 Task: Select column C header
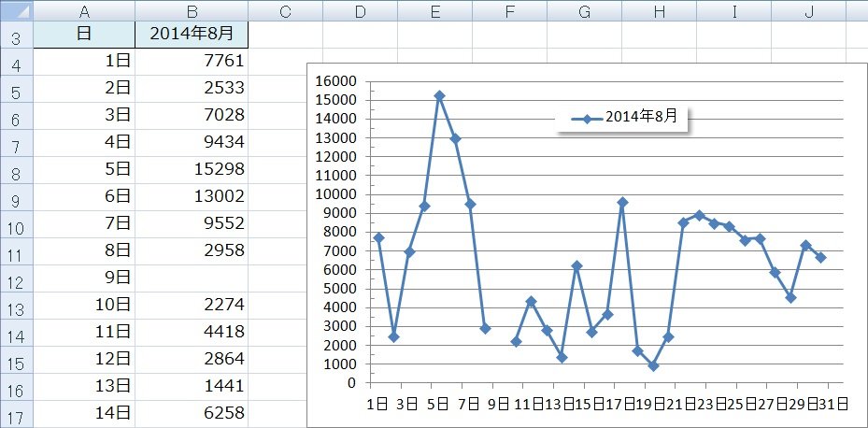(x=286, y=10)
